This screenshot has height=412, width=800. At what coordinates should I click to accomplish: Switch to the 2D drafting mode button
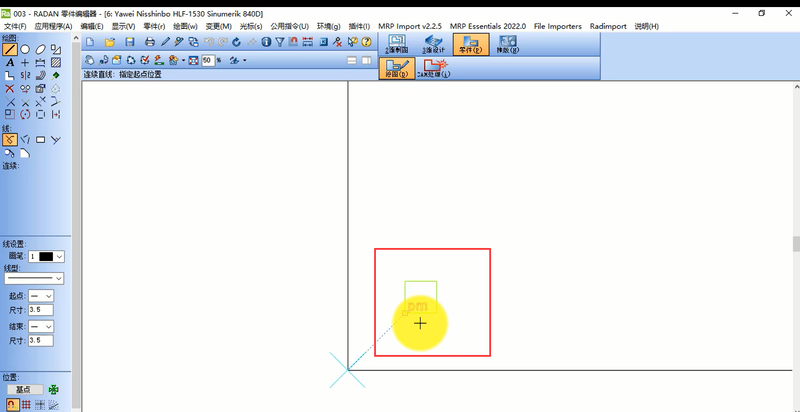(396, 44)
